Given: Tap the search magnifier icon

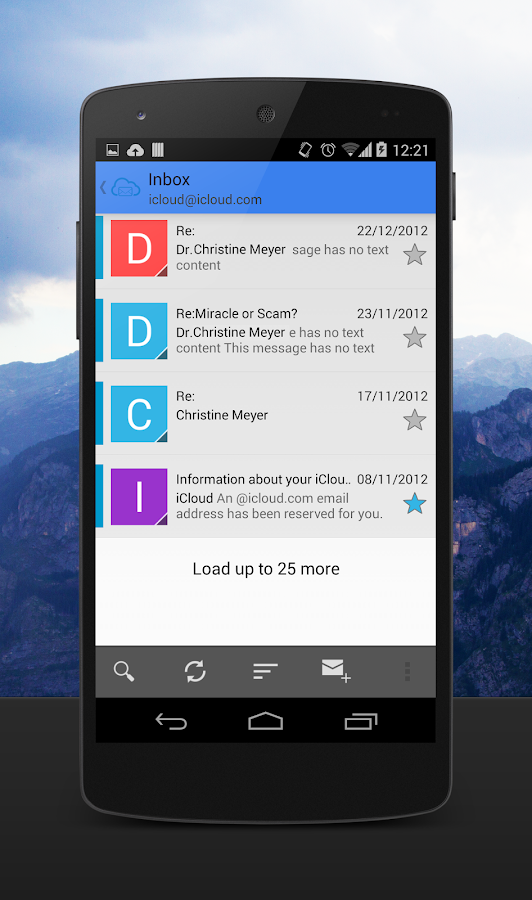Looking at the screenshot, I should point(124,671).
